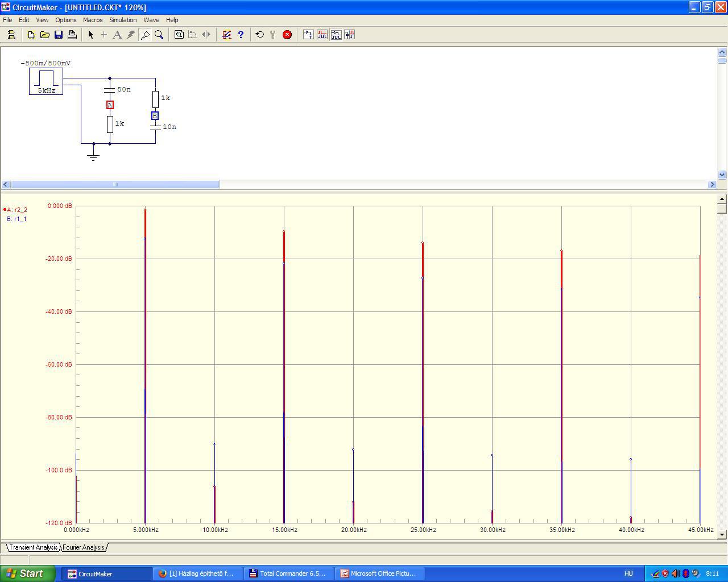Select the Zoom magnifier tool
This screenshot has width=728, height=582.
click(x=159, y=35)
